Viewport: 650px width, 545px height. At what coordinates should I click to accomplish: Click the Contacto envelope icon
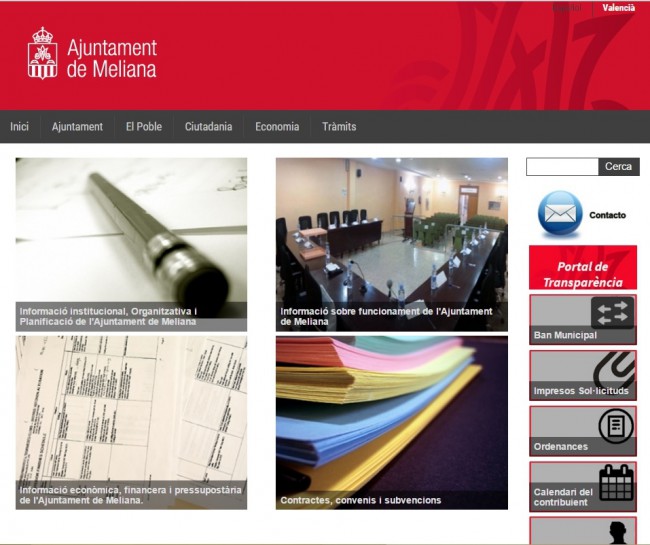(x=560, y=214)
